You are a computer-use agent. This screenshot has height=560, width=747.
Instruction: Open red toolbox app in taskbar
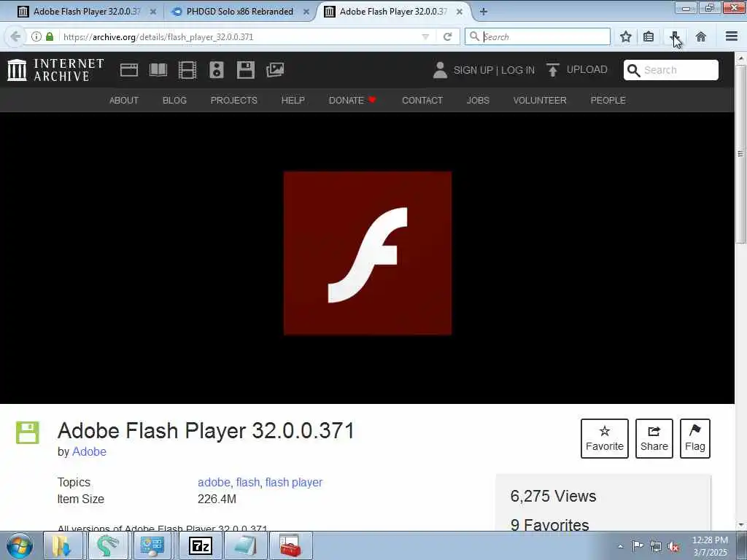click(290, 545)
